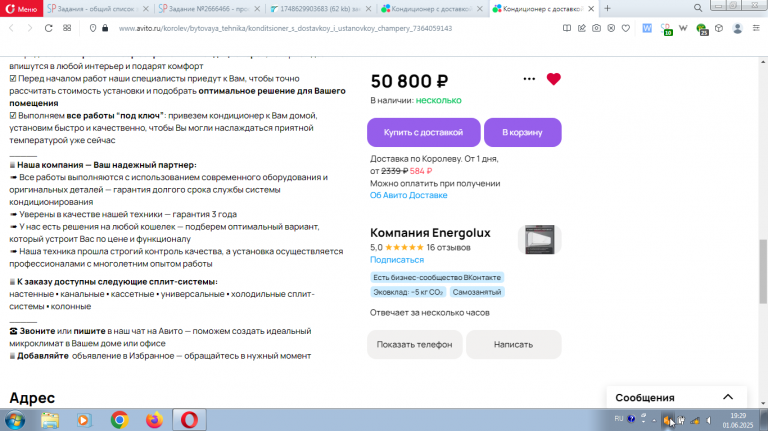This screenshot has width=768, height=431.
Task: Launch Firefox from the taskbar
Action: [x=154, y=420]
